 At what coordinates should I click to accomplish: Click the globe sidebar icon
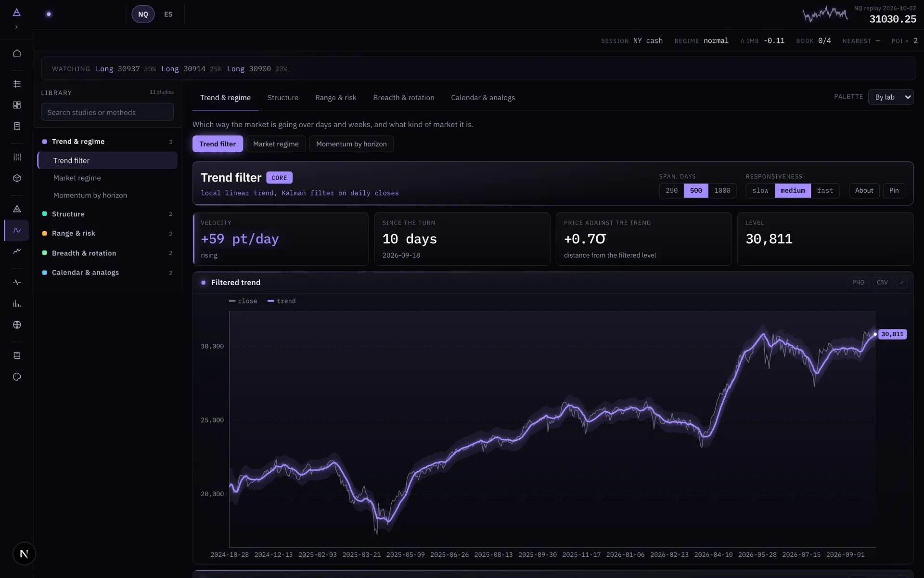coord(17,325)
